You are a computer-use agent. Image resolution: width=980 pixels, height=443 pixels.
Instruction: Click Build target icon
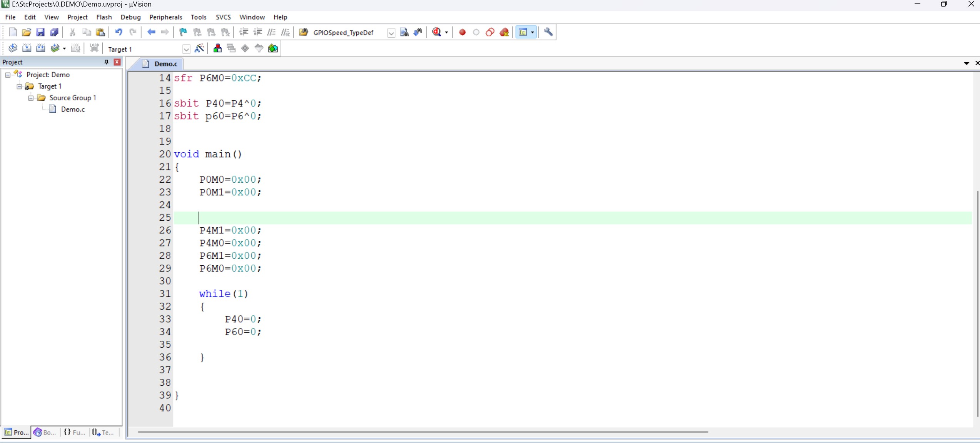point(27,48)
